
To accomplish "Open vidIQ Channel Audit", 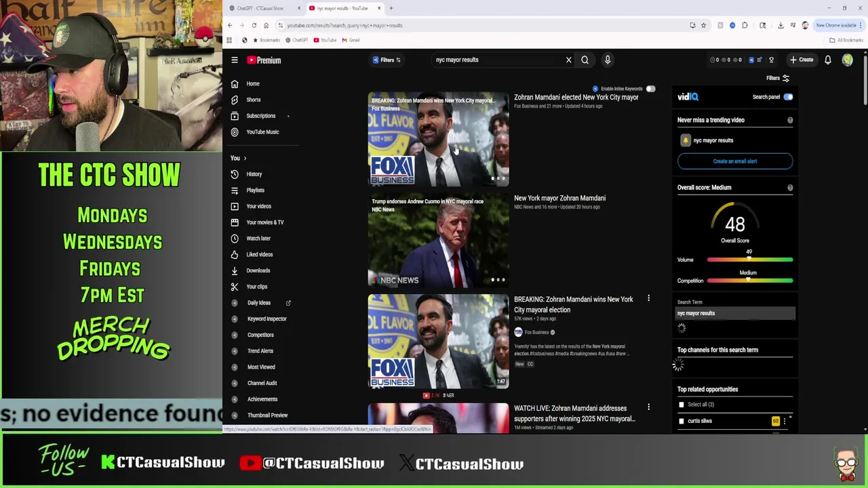I will point(261,383).
